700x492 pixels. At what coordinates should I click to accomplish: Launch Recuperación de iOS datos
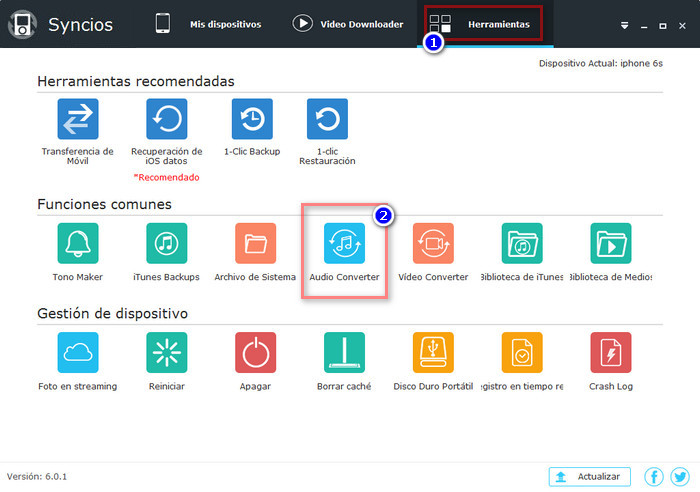[167, 119]
